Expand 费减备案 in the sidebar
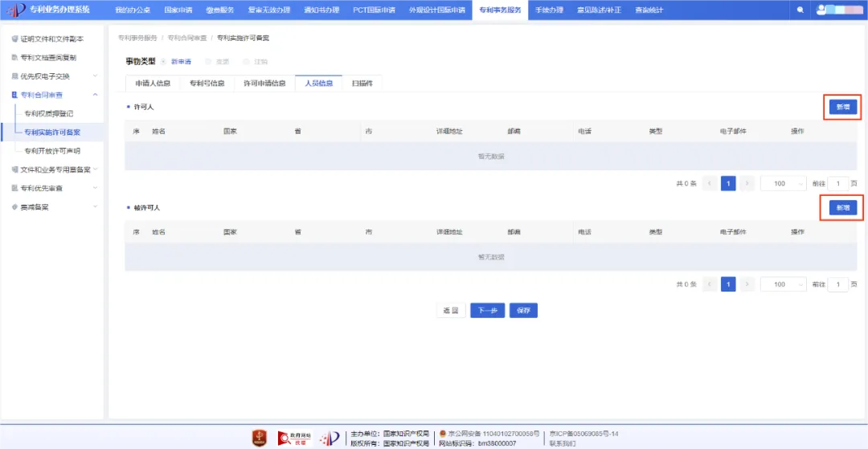 pyautogui.click(x=95, y=206)
